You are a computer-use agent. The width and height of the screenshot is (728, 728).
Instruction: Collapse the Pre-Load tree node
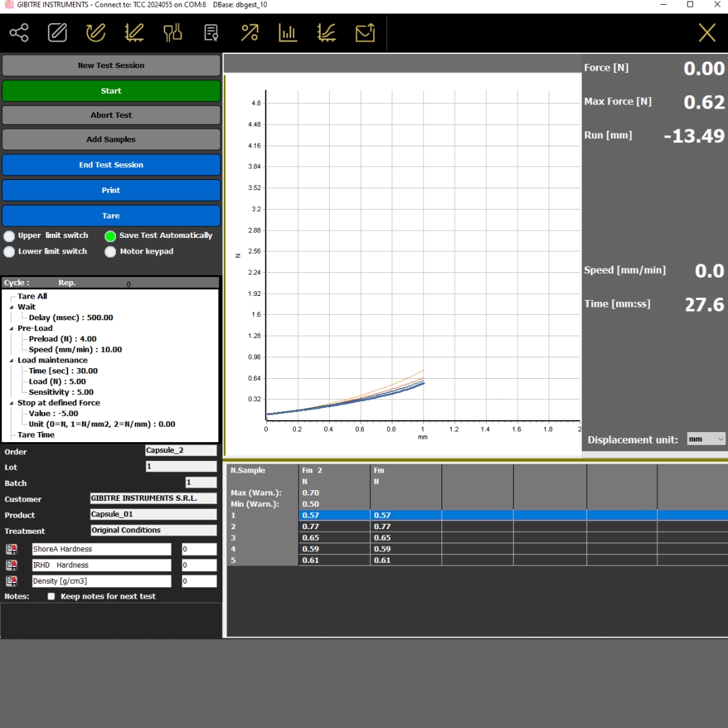tap(11, 328)
